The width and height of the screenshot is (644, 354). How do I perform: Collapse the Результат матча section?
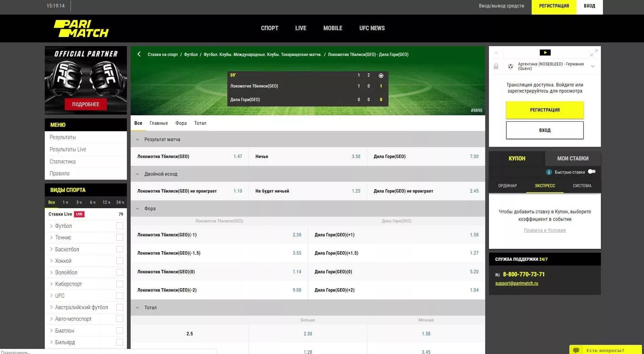(x=137, y=139)
